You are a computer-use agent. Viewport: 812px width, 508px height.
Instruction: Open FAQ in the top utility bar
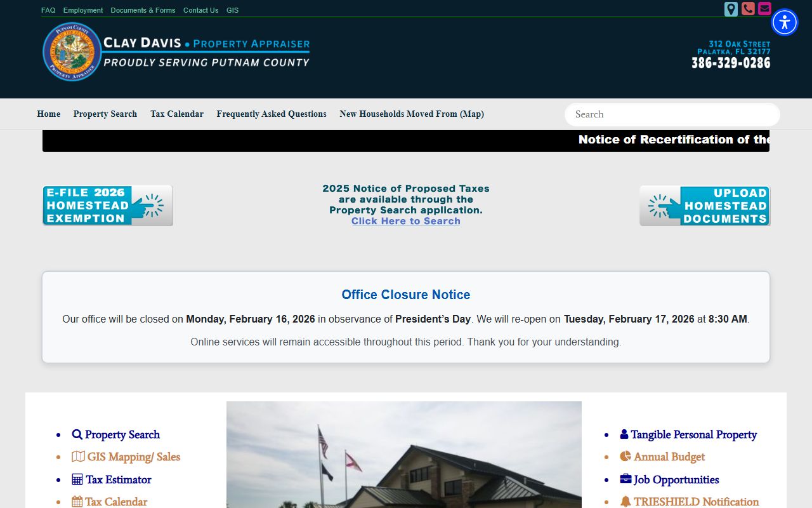click(48, 10)
